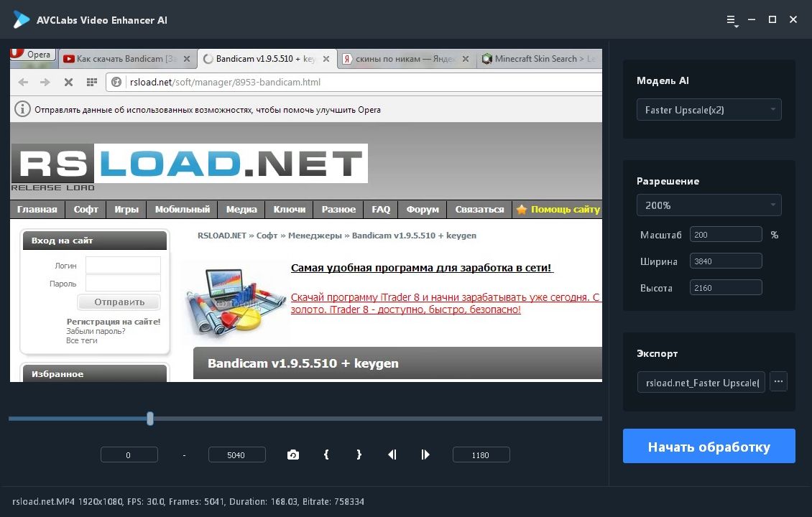
Task: Click the 'Масштаб' label
Action: pos(661,235)
